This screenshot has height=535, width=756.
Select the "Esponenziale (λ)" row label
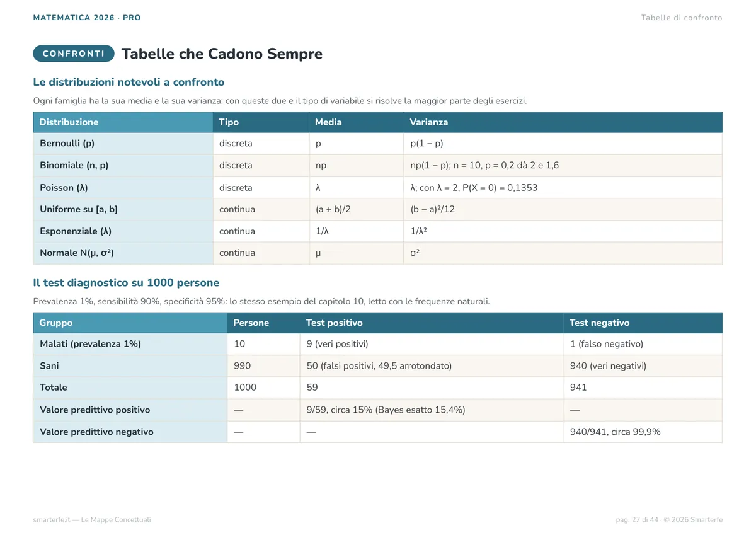point(123,231)
